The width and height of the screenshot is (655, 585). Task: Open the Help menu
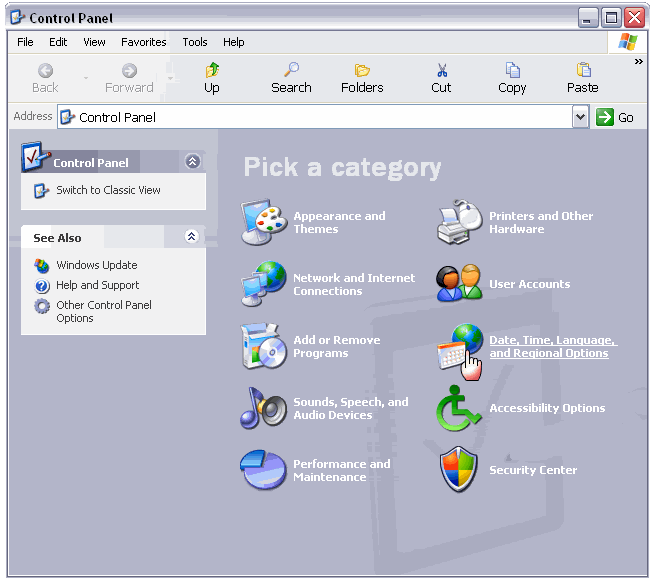click(x=234, y=42)
